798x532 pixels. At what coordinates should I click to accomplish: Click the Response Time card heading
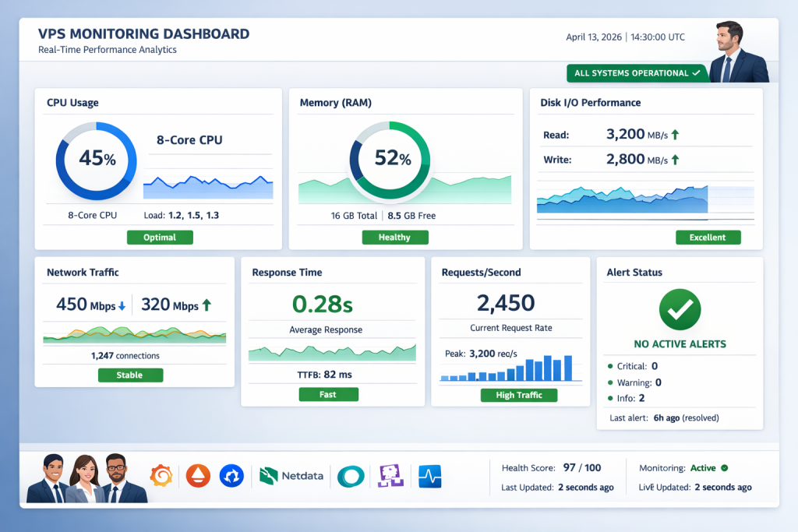point(287,273)
